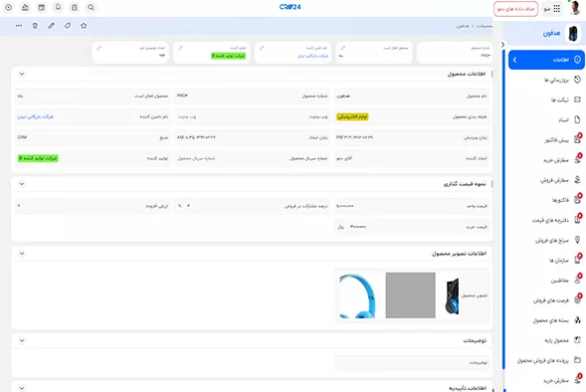586x392 pixels.
Task: Open the gray placeholder product thumbnail
Action: 410,295
